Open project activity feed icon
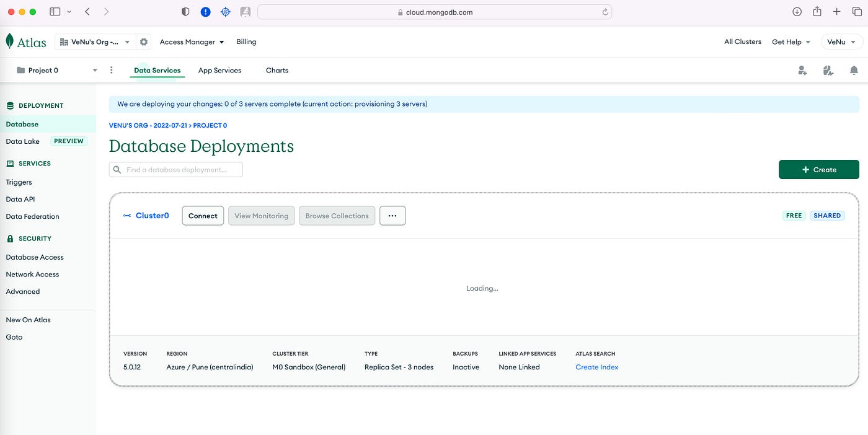868x435 pixels. (828, 71)
